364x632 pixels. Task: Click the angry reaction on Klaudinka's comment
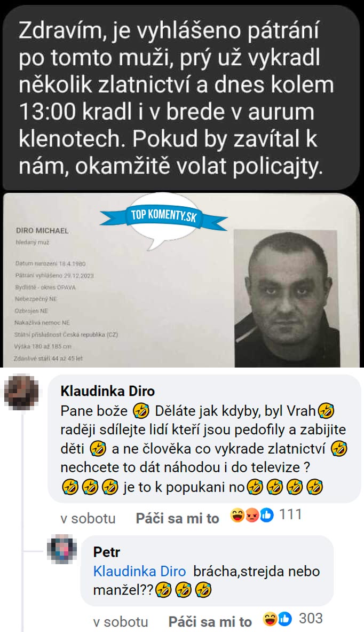point(252,516)
